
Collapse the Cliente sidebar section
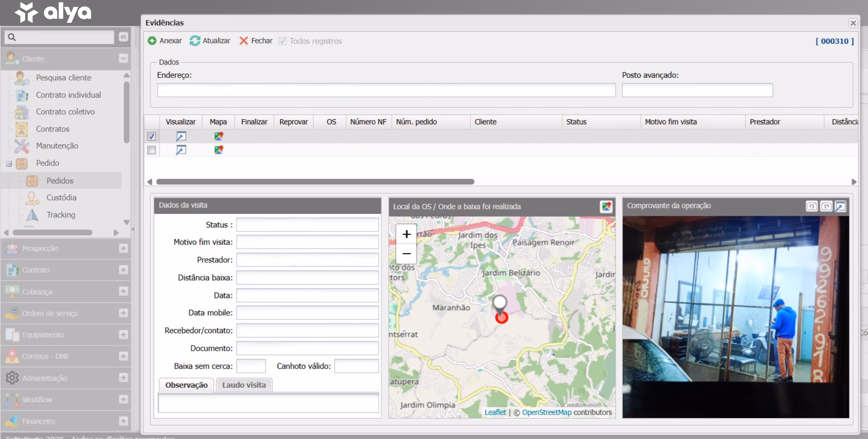point(123,58)
